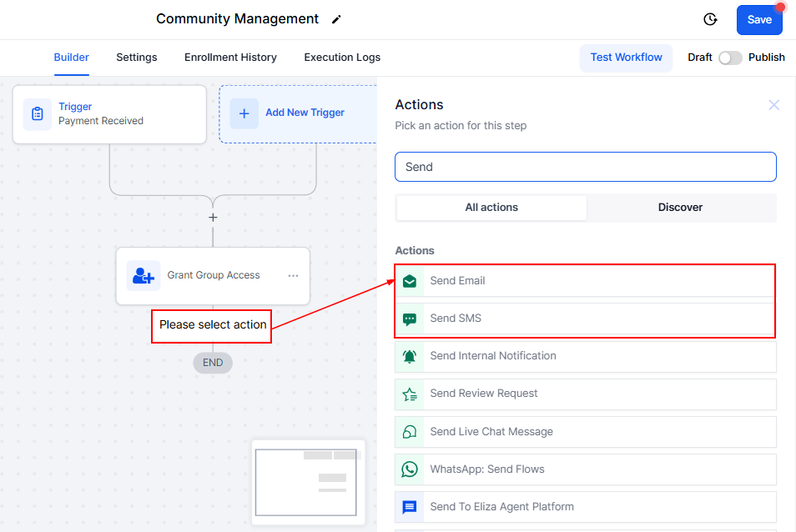Choose the Send Email action
796x532 pixels.
pyautogui.click(x=586, y=281)
